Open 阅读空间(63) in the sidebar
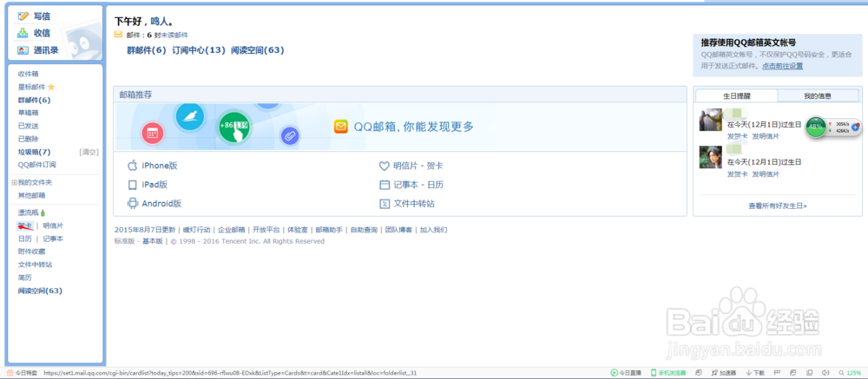 pyautogui.click(x=40, y=291)
